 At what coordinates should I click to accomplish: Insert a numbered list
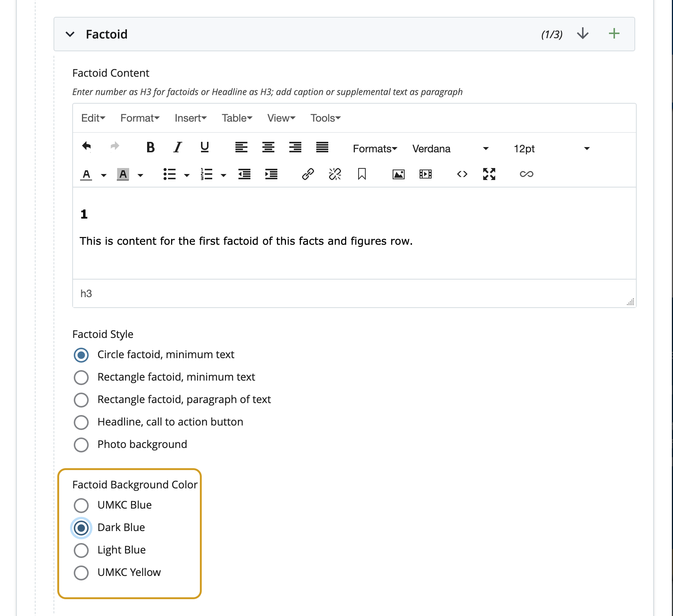206,174
